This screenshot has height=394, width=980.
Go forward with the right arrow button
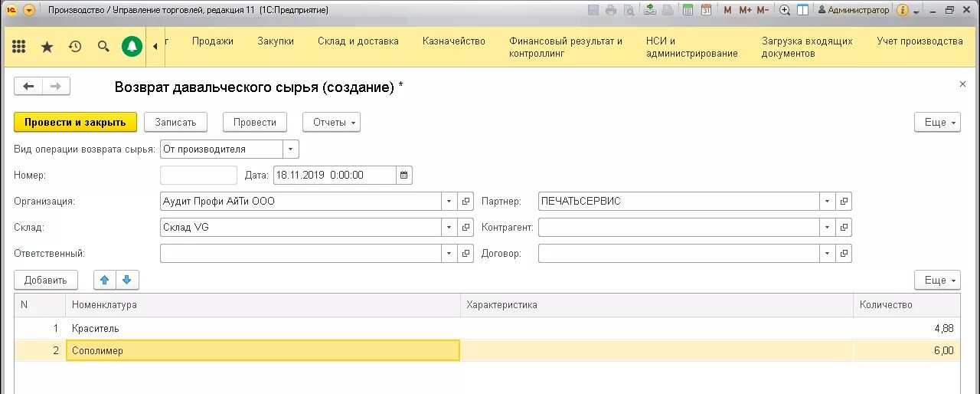click(56, 87)
